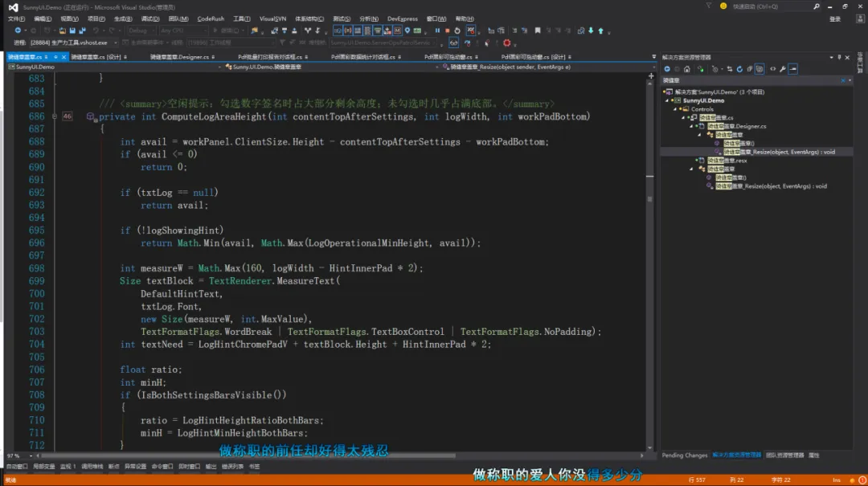Open the Solution Explorer window options dropdown
Viewport: 868px width, 486px height.
[x=832, y=57]
